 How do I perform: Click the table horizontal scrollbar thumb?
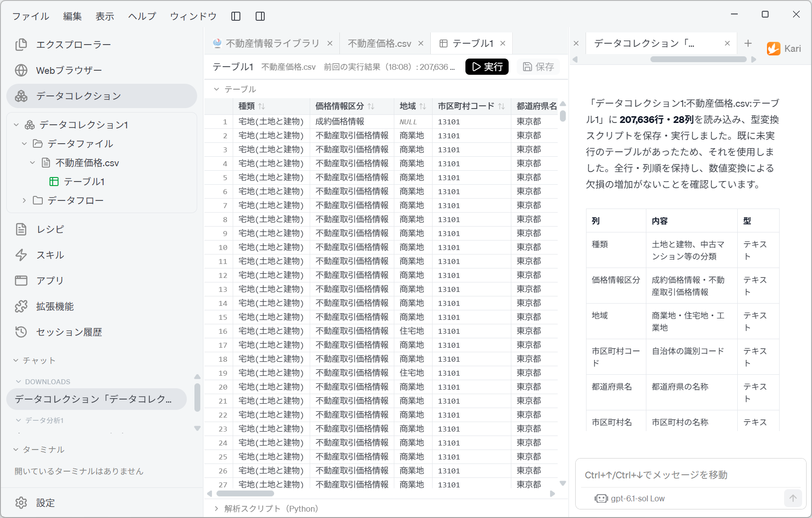(x=245, y=494)
